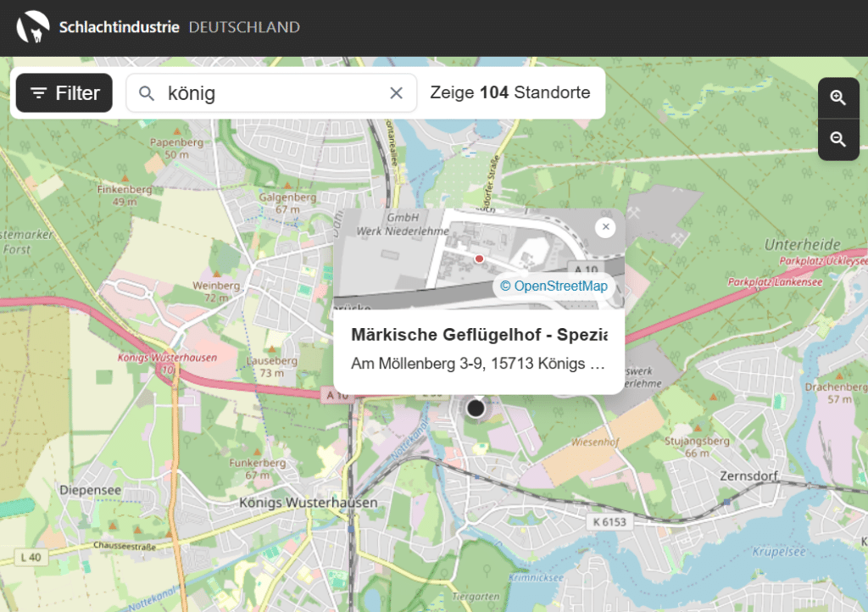
Task: Click address 'Am Möllenberg 3-9, 15713 Königs'
Action: coord(478,364)
